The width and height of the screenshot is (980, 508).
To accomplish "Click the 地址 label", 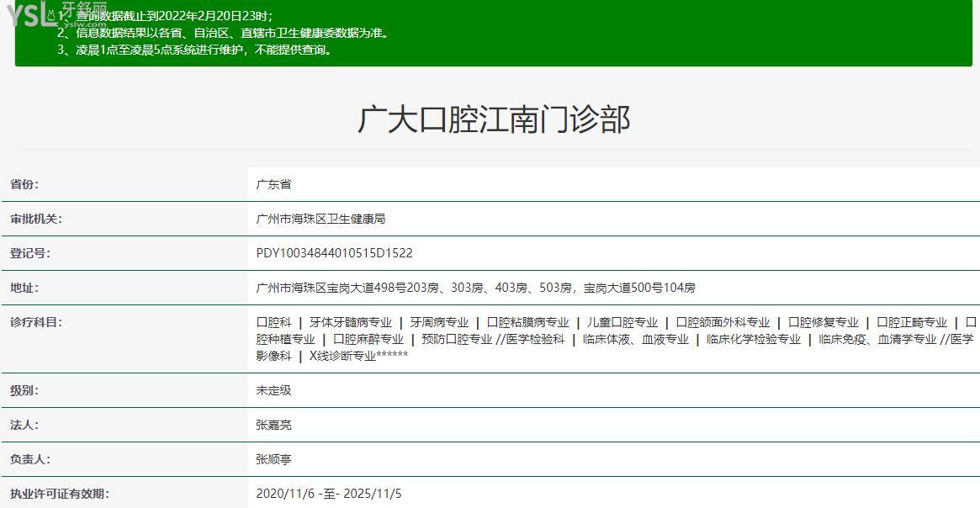I will [24, 288].
